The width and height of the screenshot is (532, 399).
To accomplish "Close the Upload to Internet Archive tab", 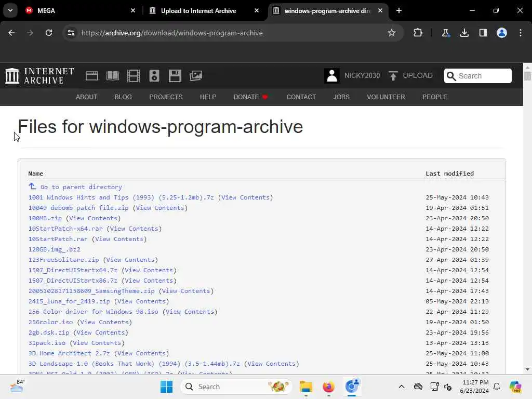I will [x=257, y=10].
